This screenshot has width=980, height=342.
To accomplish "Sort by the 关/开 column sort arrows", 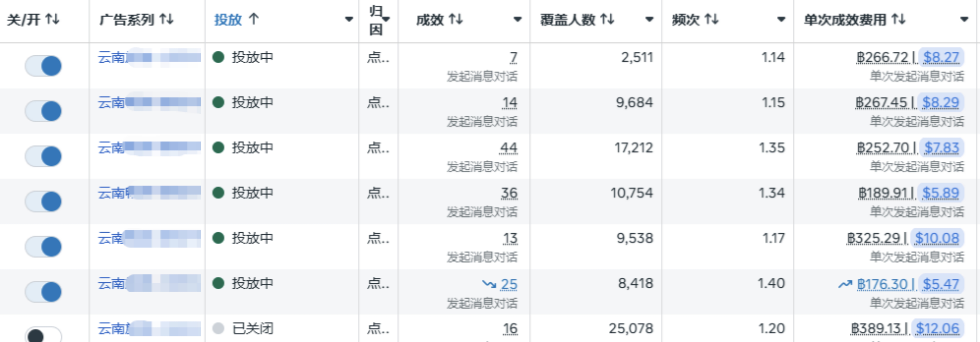I will pyautogui.click(x=52, y=19).
